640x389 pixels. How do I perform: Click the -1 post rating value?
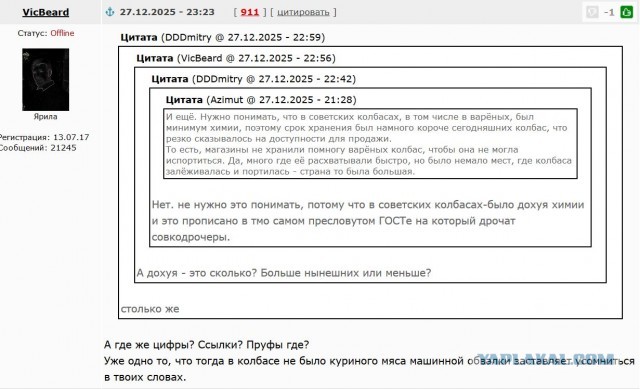[x=609, y=12]
